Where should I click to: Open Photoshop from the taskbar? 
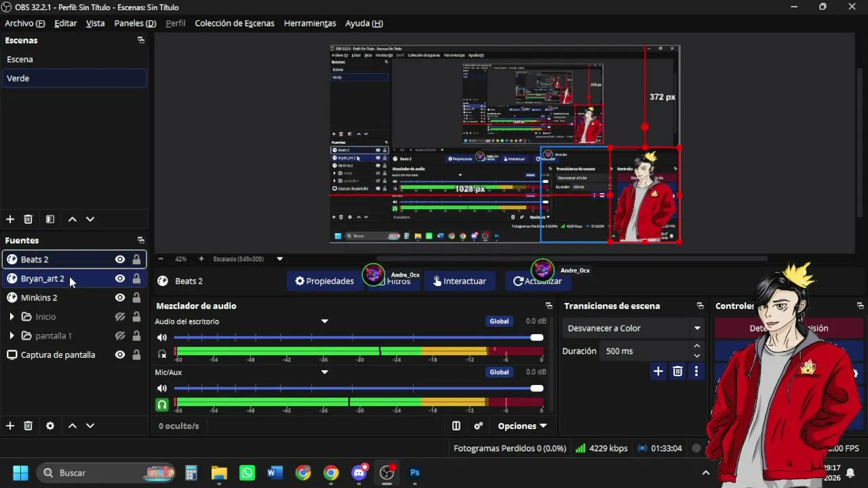coord(415,472)
